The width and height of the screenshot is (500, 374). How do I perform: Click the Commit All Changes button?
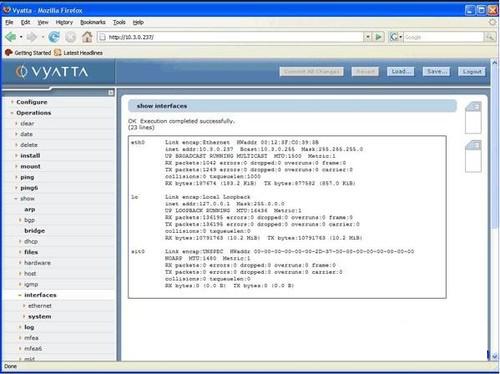point(312,72)
